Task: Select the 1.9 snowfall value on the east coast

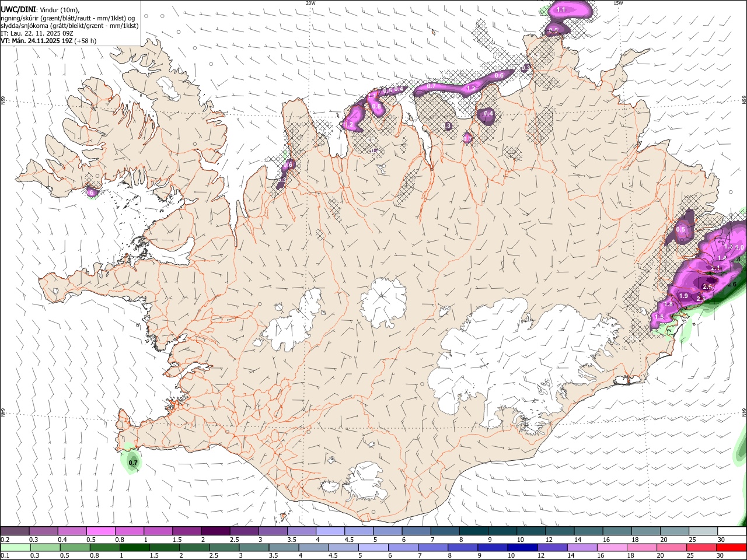Action: (x=683, y=296)
